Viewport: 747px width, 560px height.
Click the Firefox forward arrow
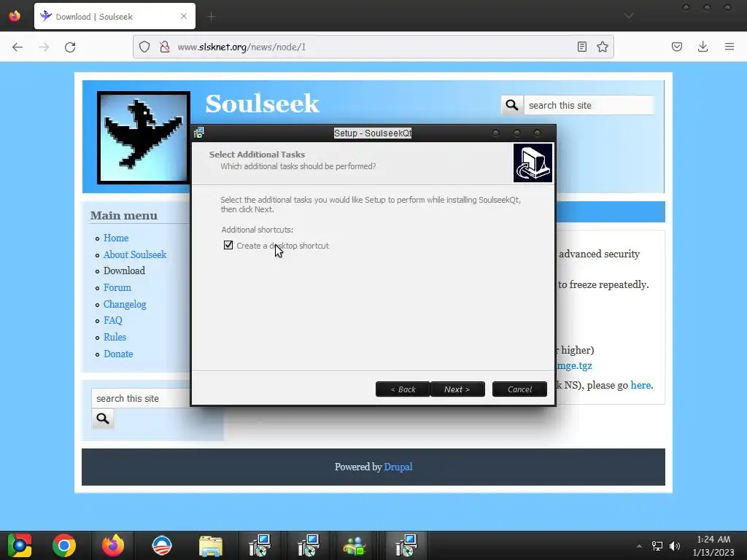point(44,47)
